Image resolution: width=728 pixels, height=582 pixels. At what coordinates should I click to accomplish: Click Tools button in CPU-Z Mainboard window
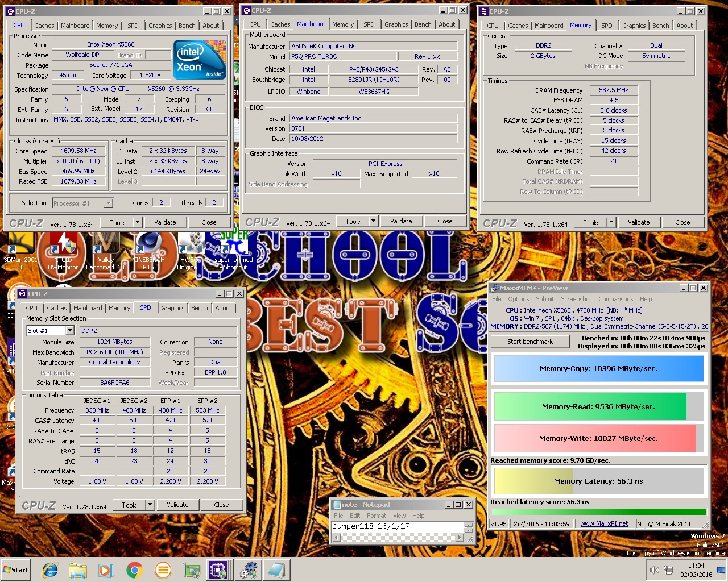pos(353,221)
